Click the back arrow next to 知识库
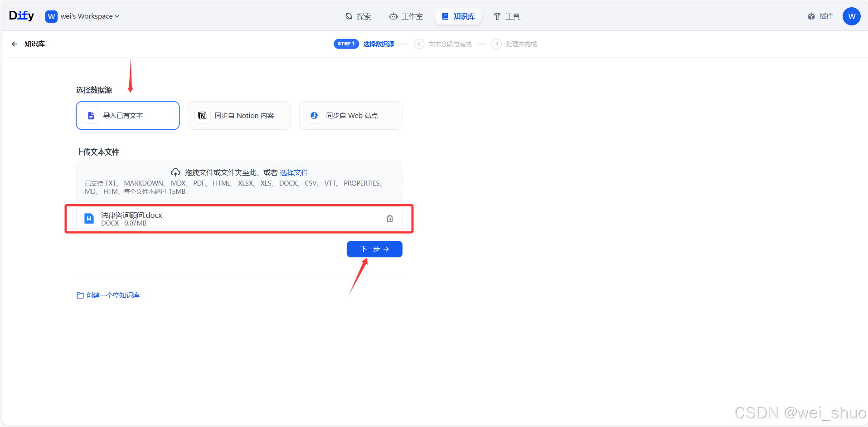 pyautogui.click(x=15, y=44)
